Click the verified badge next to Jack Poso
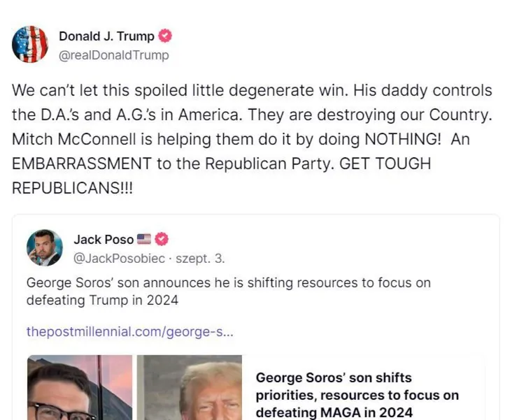 (162, 240)
